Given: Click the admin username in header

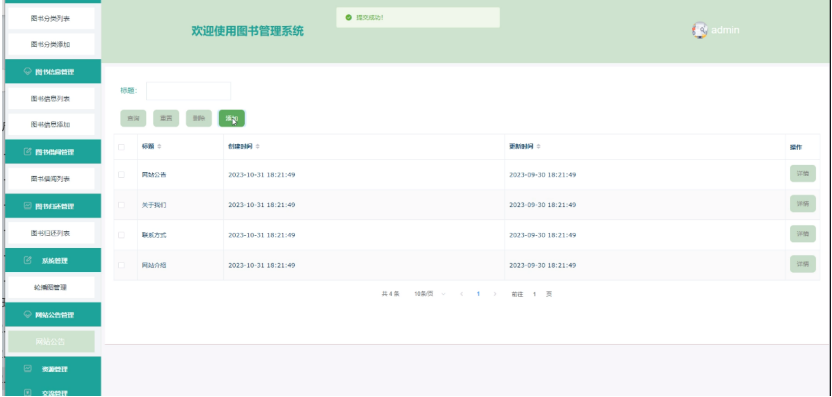Looking at the screenshot, I should [x=725, y=30].
